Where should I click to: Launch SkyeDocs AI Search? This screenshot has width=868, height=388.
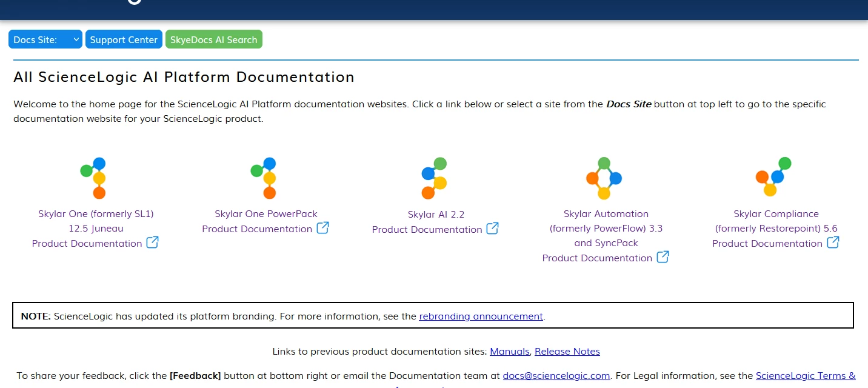[x=213, y=39]
